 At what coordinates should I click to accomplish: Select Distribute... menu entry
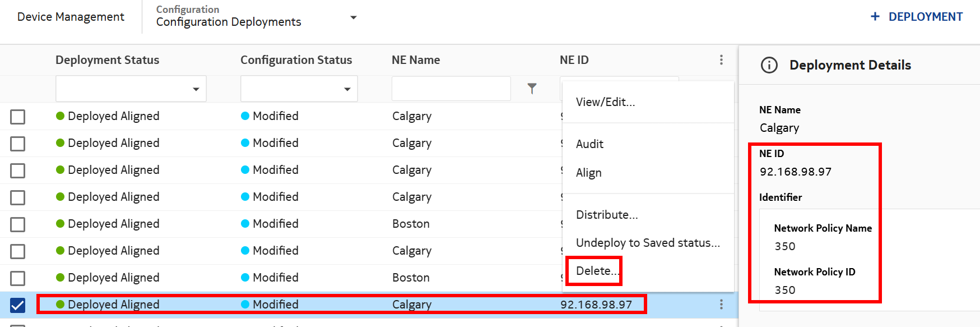pos(607,215)
